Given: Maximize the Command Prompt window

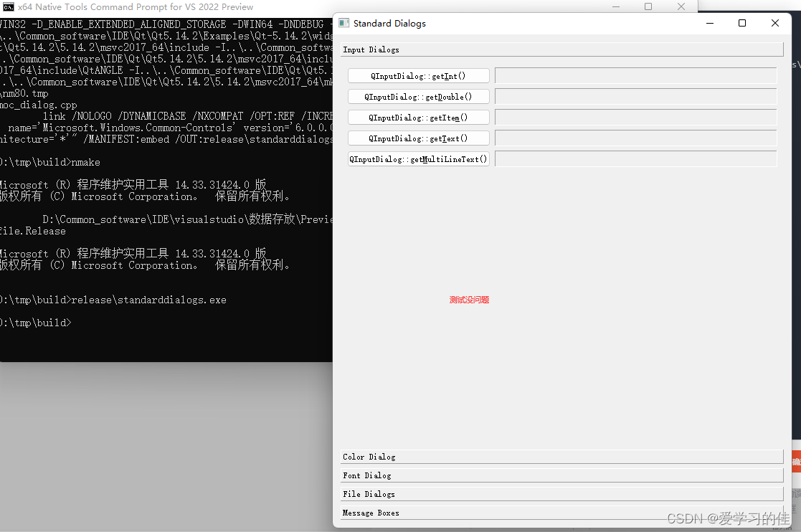Looking at the screenshot, I should pos(648,6).
